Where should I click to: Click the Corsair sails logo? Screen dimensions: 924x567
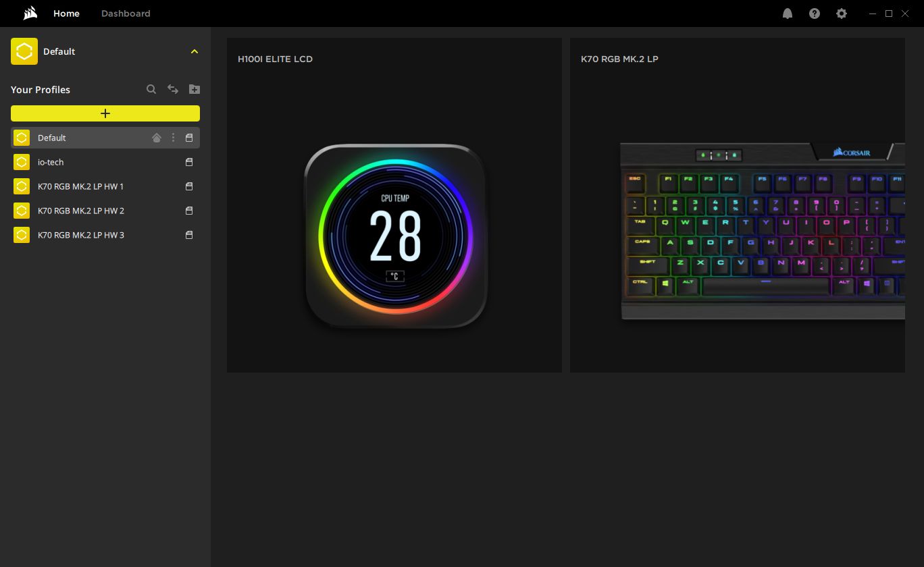[30, 13]
